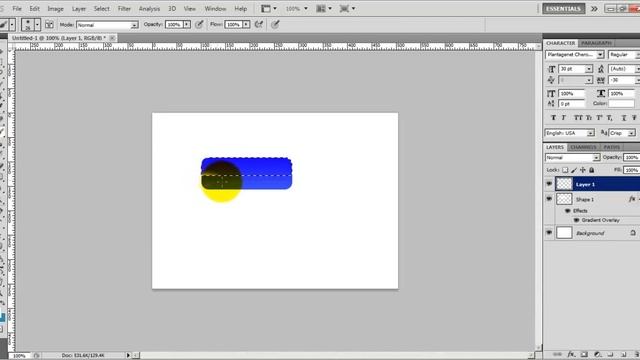The height and width of the screenshot is (360, 640).
Task: Click the text Color swatch in Character panel
Action: [x=621, y=104]
